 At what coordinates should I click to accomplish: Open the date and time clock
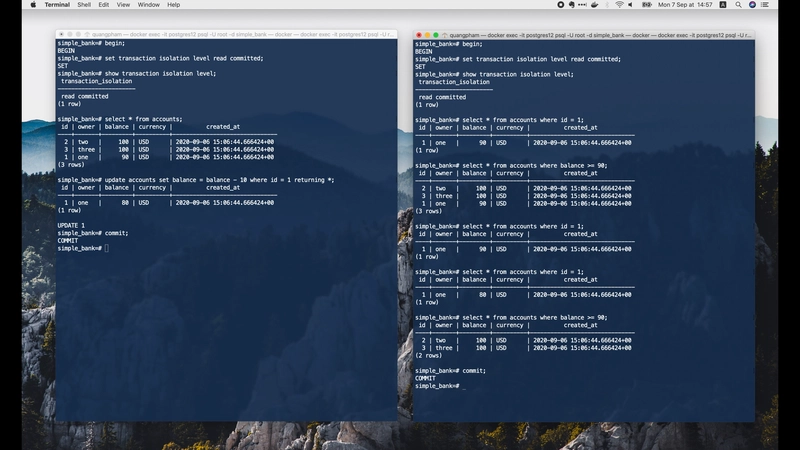click(x=685, y=5)
